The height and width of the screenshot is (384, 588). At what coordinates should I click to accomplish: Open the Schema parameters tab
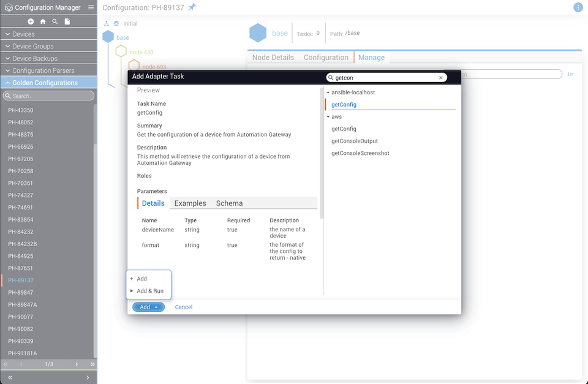click(229, 203)
